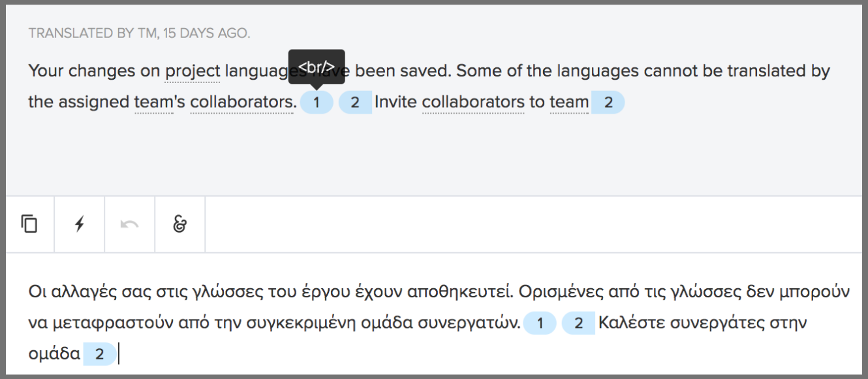The height and width of the screenshot is (379, 868).
Task: Click tag 2 placeholder before Καλέστε
Action: [578, 323]
